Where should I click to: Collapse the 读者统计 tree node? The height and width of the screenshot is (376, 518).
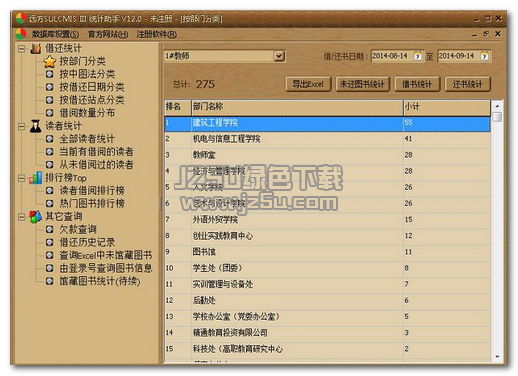[x=22, y=126]
